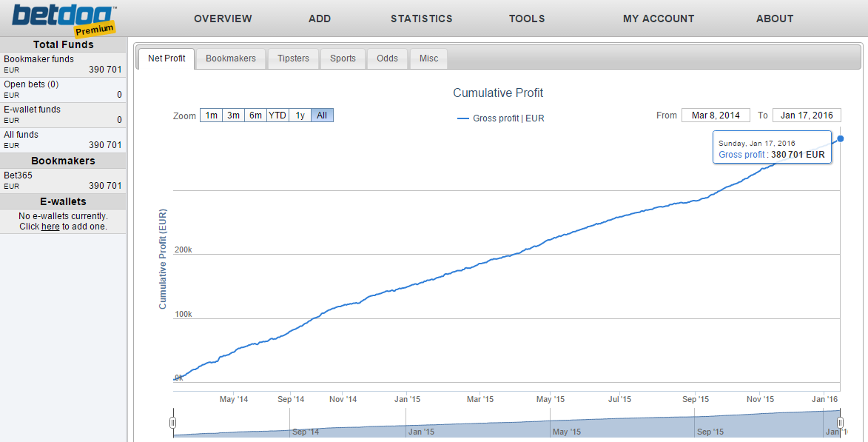
Task: Click the Jan 17, 2016 data point marker
Action: pos(841,138)
